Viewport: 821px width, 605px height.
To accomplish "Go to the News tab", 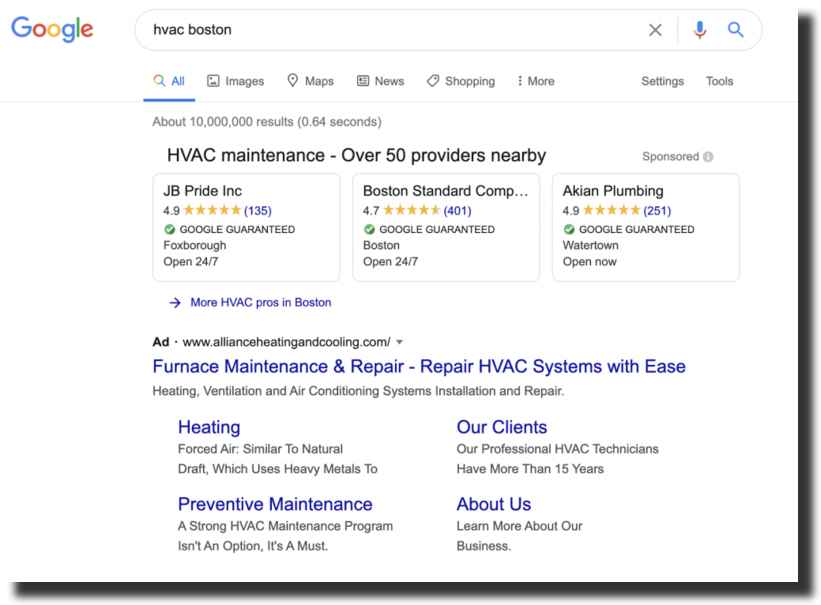I will [380, 81].
